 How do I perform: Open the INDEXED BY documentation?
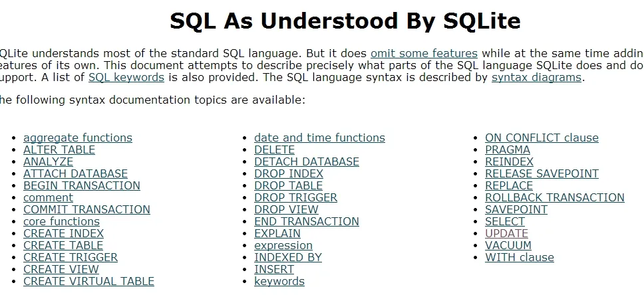tap(287, 257)
